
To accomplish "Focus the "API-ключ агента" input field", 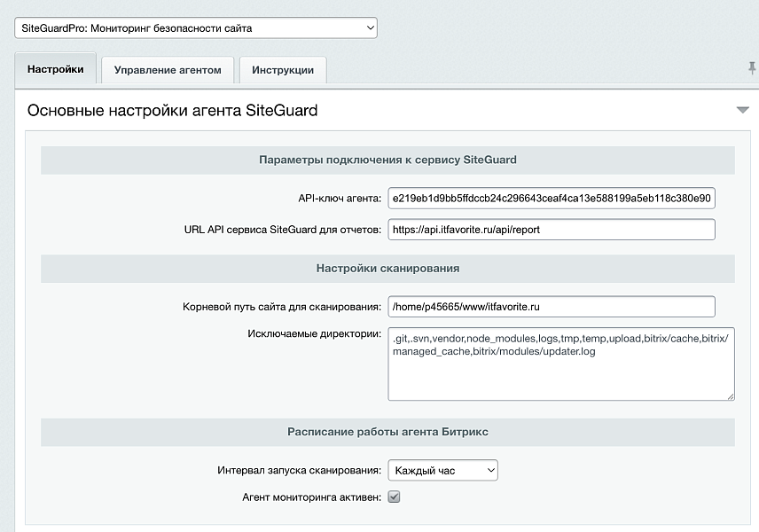I will pos(552,199).
